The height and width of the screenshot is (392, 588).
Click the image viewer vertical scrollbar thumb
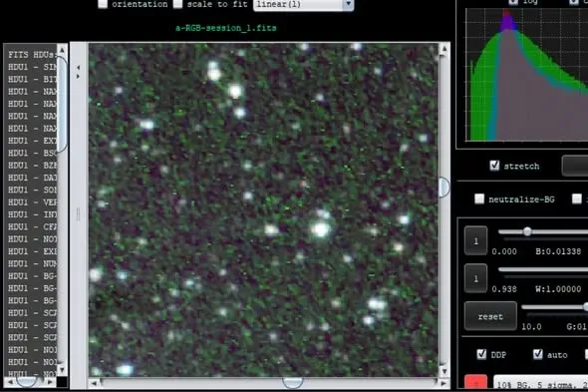pyautogui.click(x=444, y=187)
